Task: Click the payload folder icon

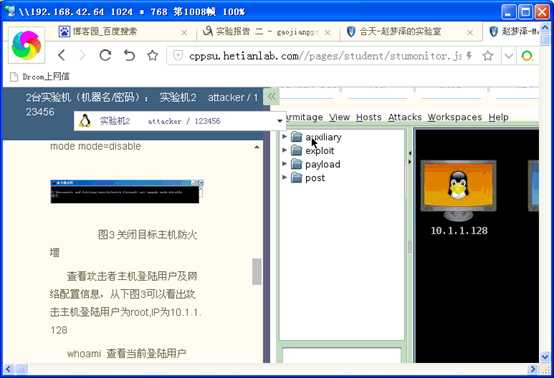Action: click(x=296, y=164)
